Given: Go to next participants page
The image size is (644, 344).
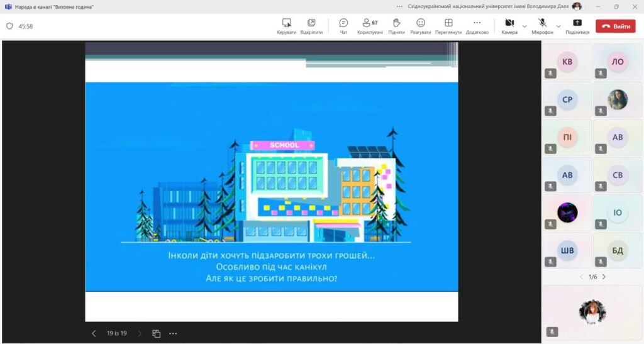Looking at the screenshot, I should (x=604, y=277).
